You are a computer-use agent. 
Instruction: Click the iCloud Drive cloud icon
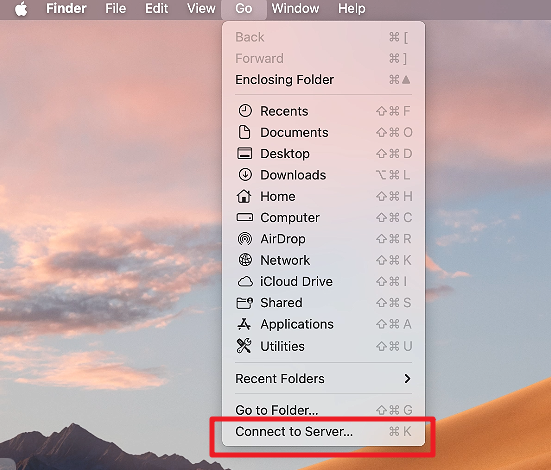(x=245, y=282)
